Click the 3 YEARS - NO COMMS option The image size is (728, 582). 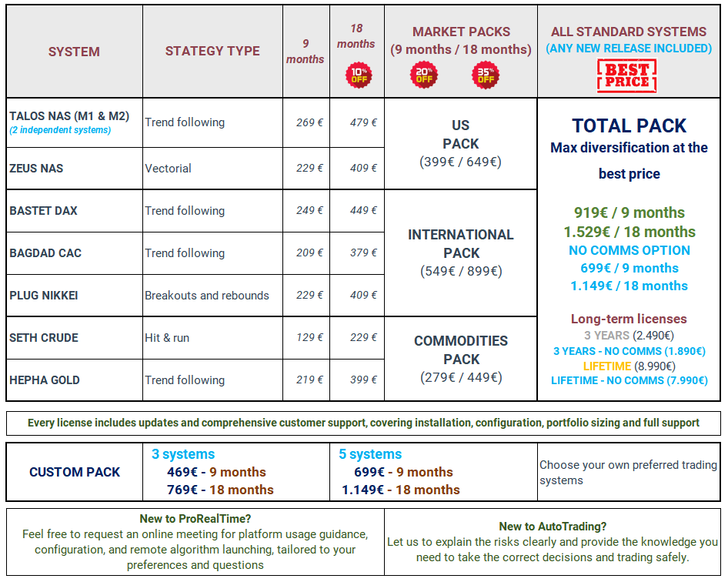coord(629,351)
